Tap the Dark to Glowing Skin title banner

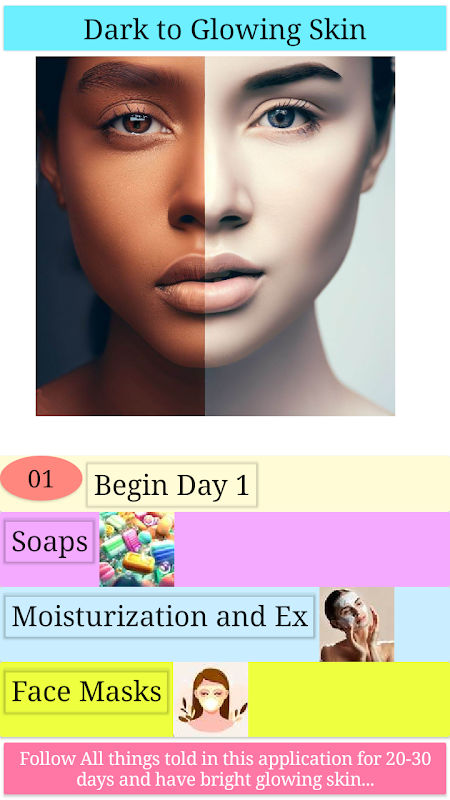pos(225,29)
